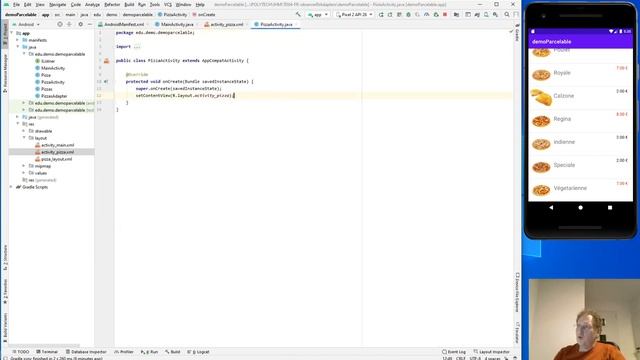Open the Device File Explorer side tab
Viewport: 640px width, 360px height.
517,293
